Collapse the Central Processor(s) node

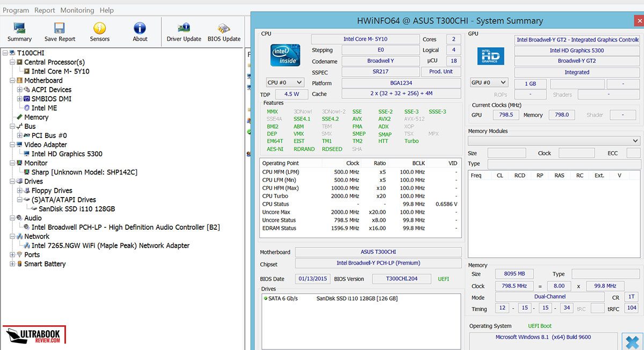(x=12, y=62)
